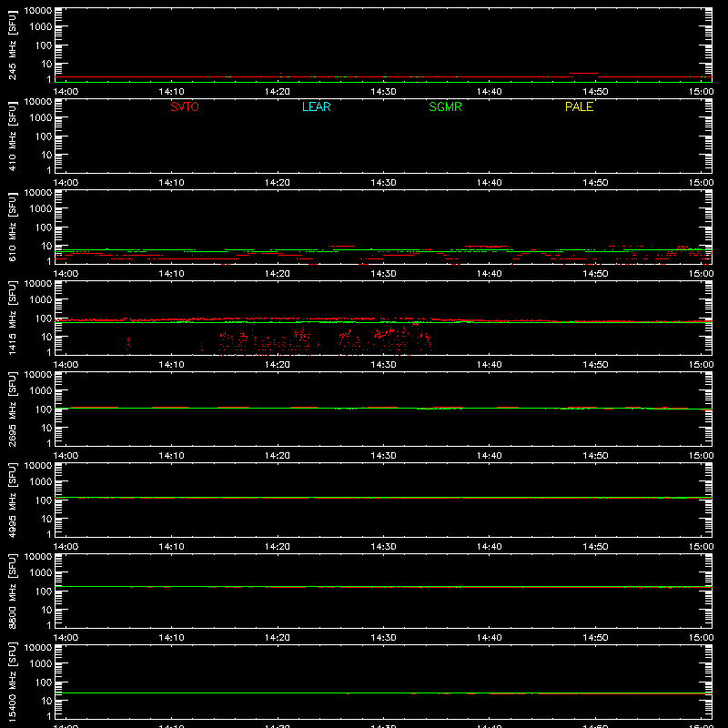Click the 10000 tick on 8800 MHz axis
The image size is (728, 728).
[38, 557]
